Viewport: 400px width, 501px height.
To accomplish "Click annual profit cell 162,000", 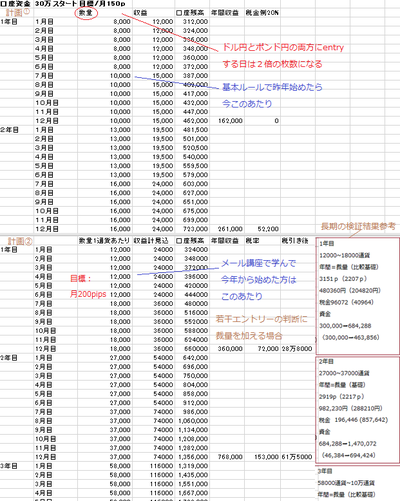I will [230, 121].
